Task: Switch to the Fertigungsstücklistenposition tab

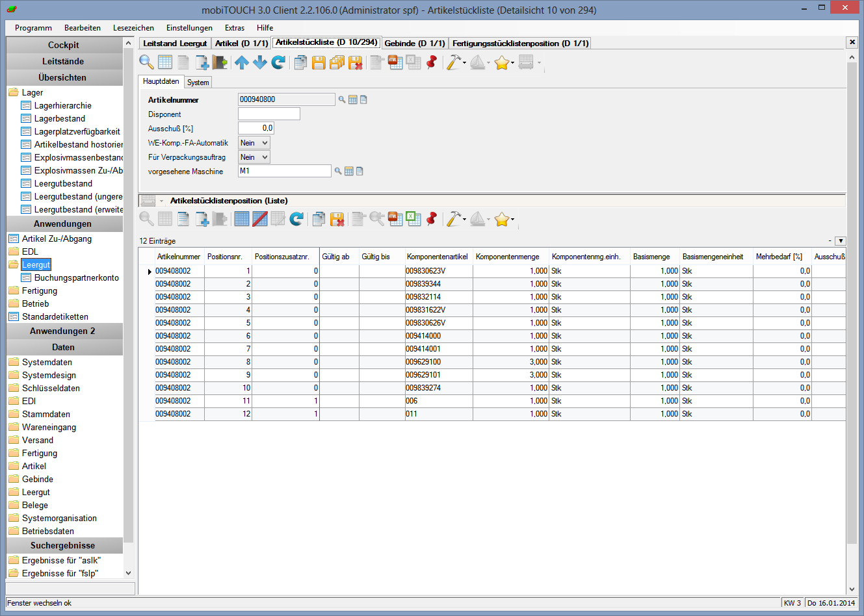Action: pos(521,44)
